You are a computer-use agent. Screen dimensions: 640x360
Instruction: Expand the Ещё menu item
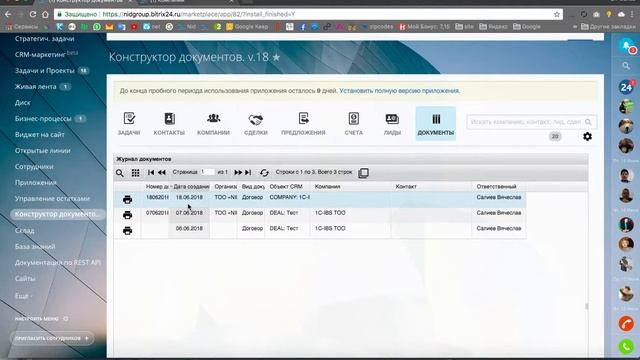[x=23, y=296]
